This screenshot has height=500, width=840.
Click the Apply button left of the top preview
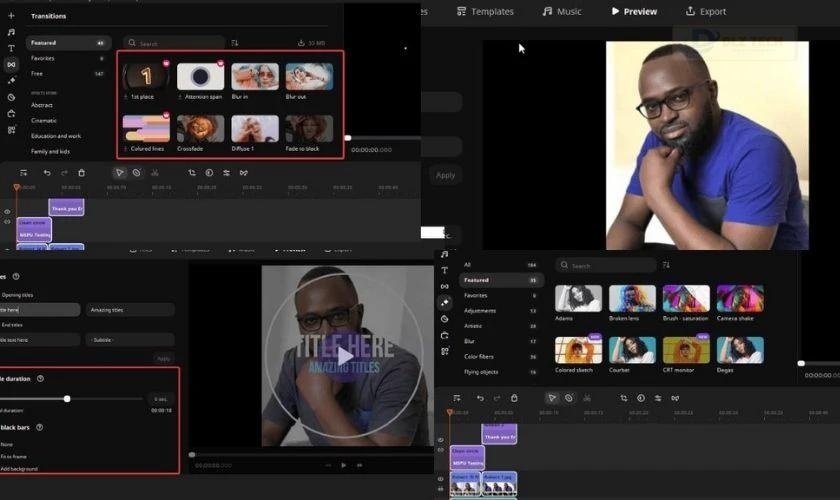coord(445,175)
